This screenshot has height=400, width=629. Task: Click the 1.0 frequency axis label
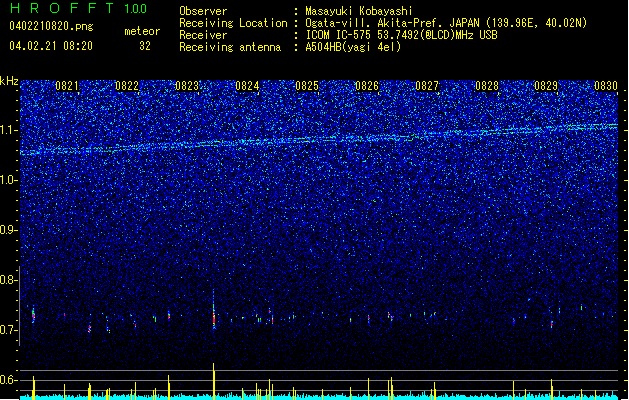click(9, 180)
